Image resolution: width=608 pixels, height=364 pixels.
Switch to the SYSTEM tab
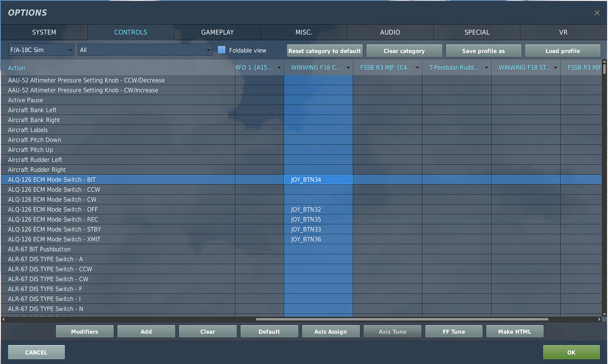pyautogui.click(x=44, y=32)
